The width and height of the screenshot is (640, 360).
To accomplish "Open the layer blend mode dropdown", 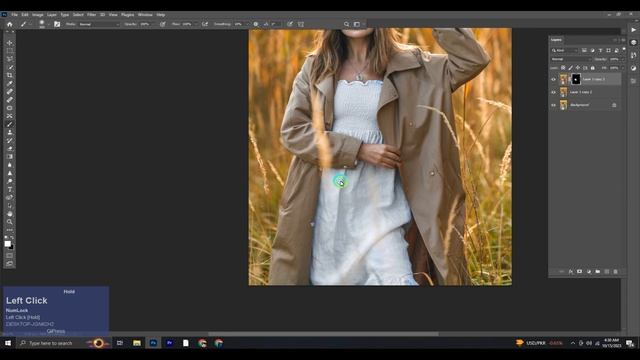I will pyautogui.click(x=571, y=59).
